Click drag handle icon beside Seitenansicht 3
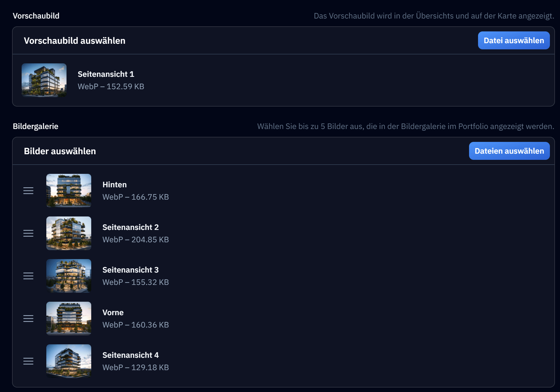This screenshot has height=392, width=560. [28, 276]
